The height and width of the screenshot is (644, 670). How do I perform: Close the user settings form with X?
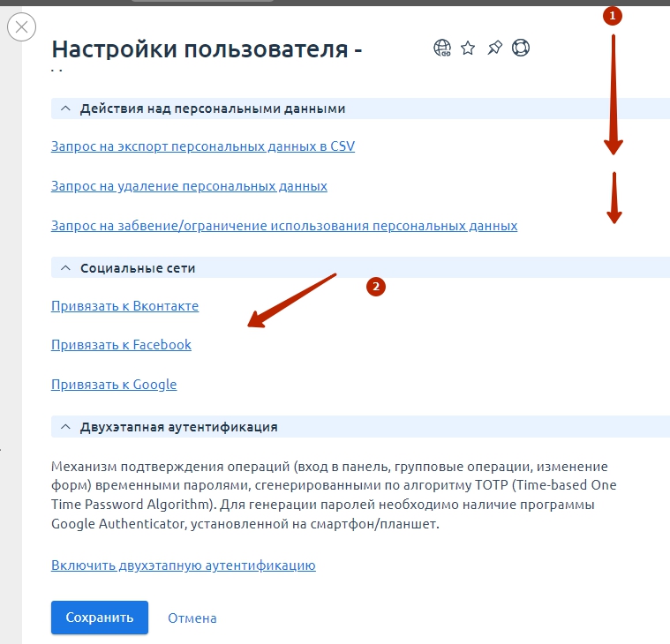pyautogui.click(x=21, y=27)
